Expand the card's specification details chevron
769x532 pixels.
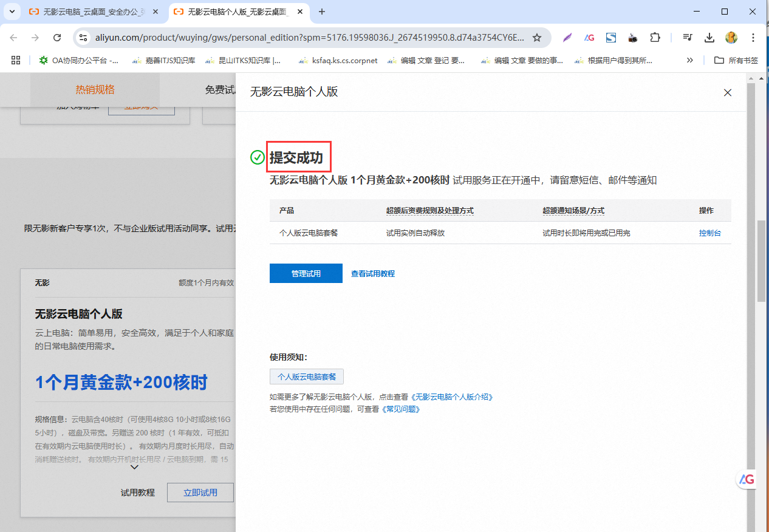point(135,468)
